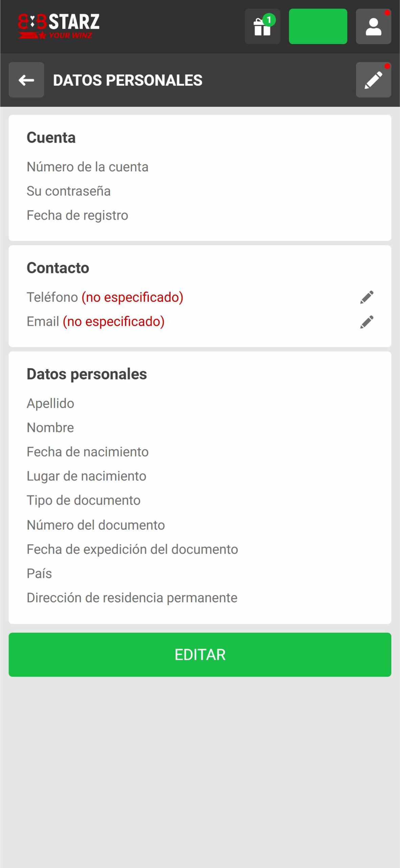400x868 pixels.
Task: Click the Número del documento row
Action: pos(96,525)
